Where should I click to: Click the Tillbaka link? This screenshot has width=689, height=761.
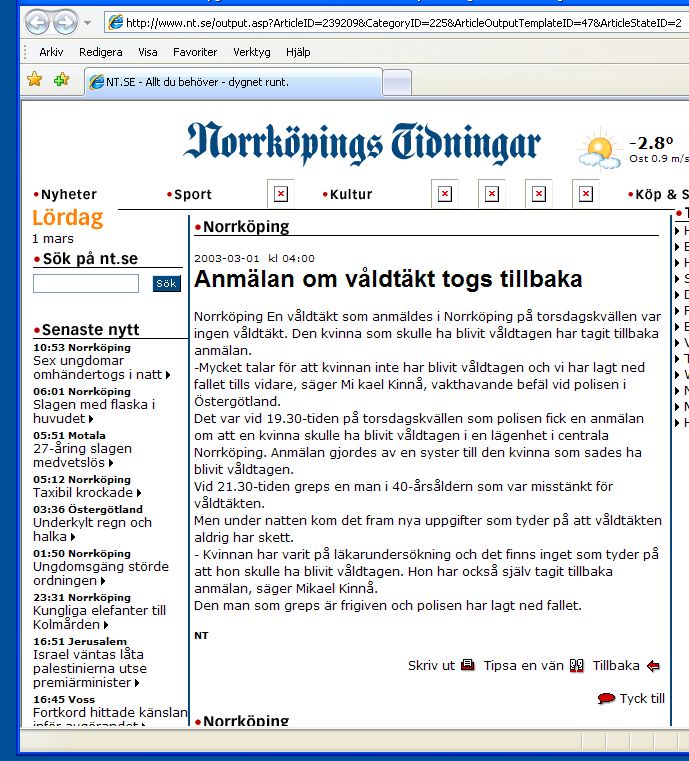coord(616,665)
